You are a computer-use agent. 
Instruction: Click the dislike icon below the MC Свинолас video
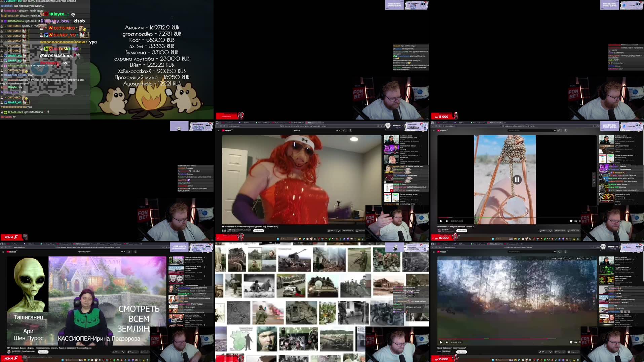coord(338,231)
